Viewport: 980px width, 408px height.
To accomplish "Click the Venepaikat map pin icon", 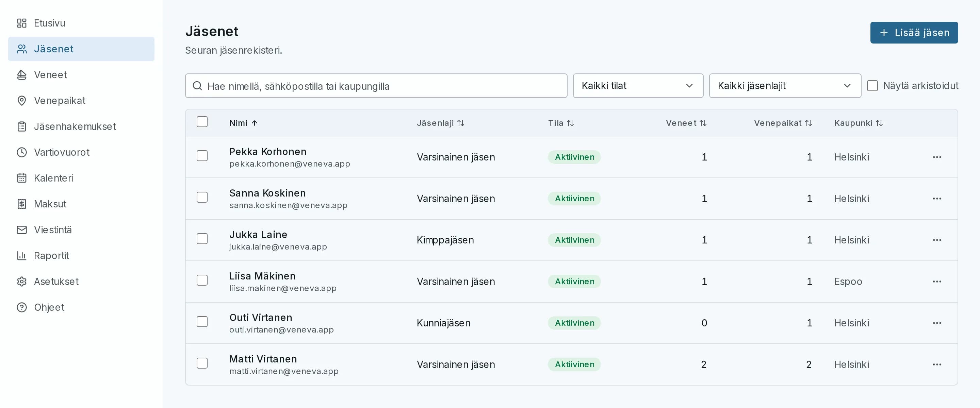I will [x=22, y=101].
